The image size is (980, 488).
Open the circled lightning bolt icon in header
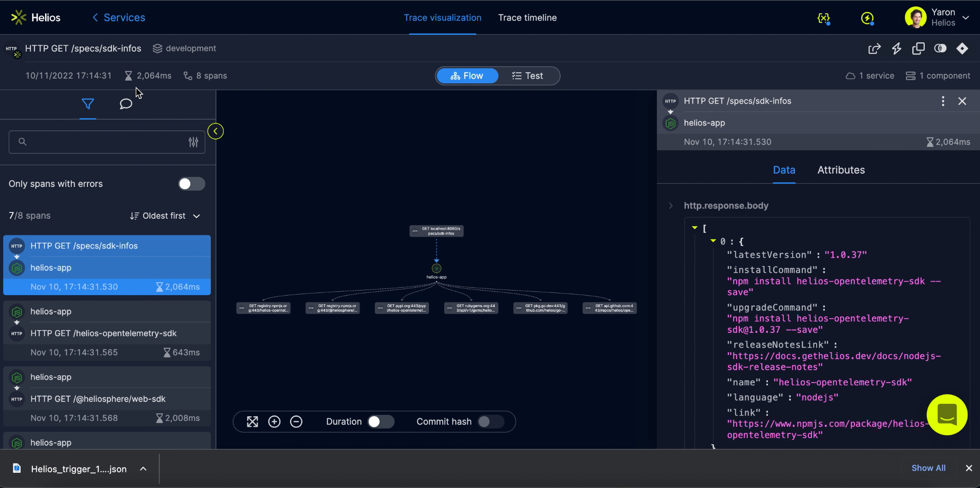pos(867,18)
